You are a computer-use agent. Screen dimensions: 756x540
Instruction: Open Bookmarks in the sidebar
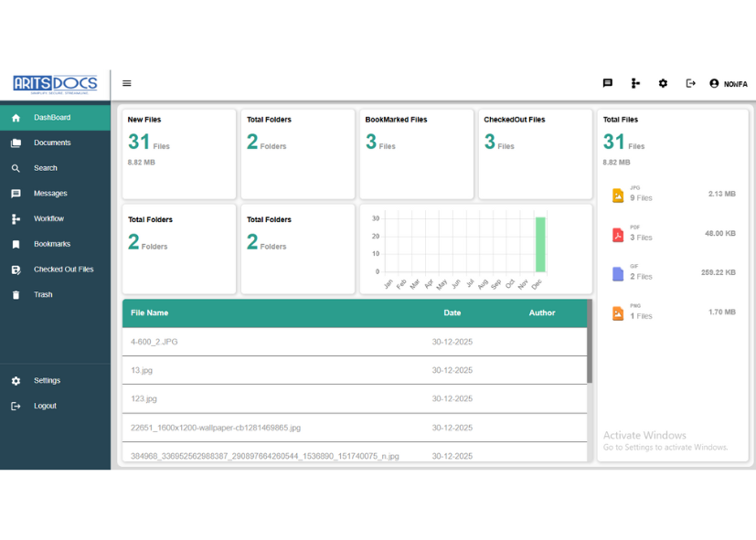tap(52, 244)
